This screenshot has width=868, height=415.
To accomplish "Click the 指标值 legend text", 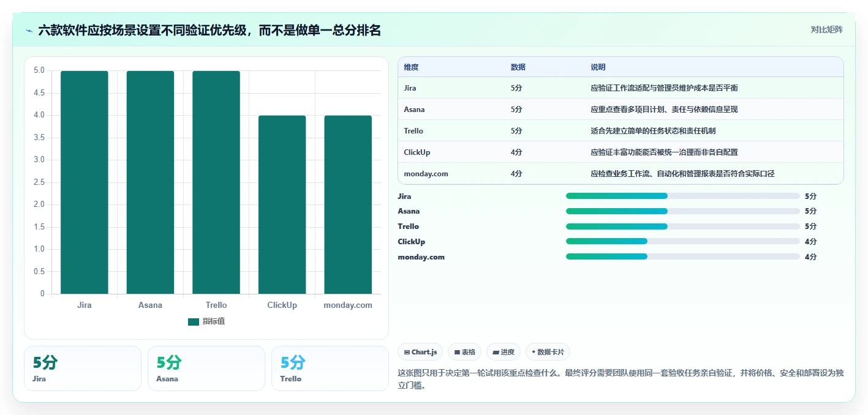I will (214, 321).
